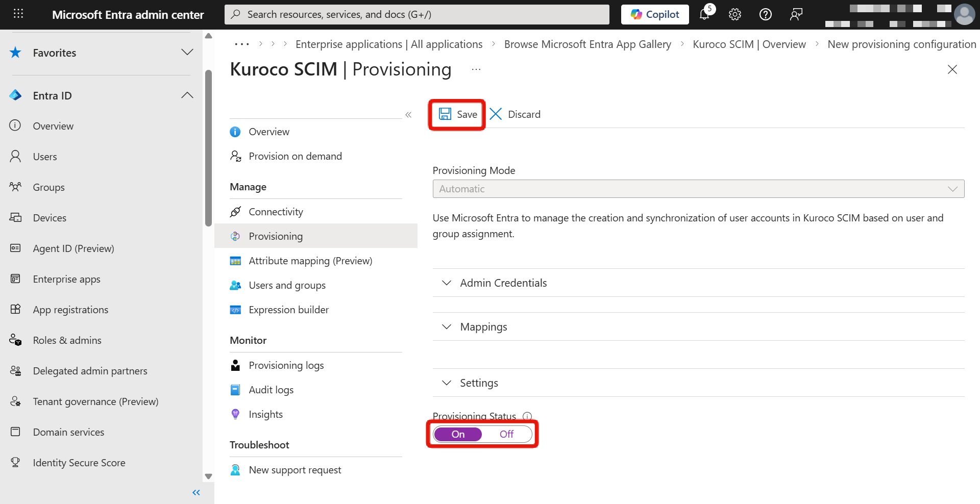This screenshot has width=980, height=504.
Task: Set Provisioning Status to On
Action: (458, 434)
